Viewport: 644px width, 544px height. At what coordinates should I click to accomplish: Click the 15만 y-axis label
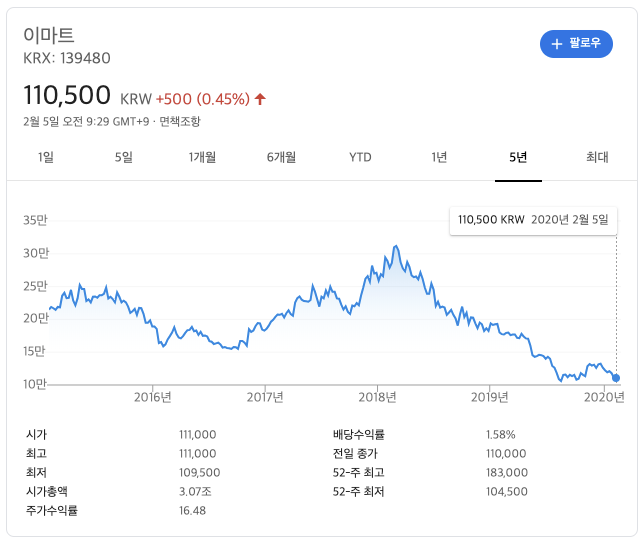[x=34, y=351]
